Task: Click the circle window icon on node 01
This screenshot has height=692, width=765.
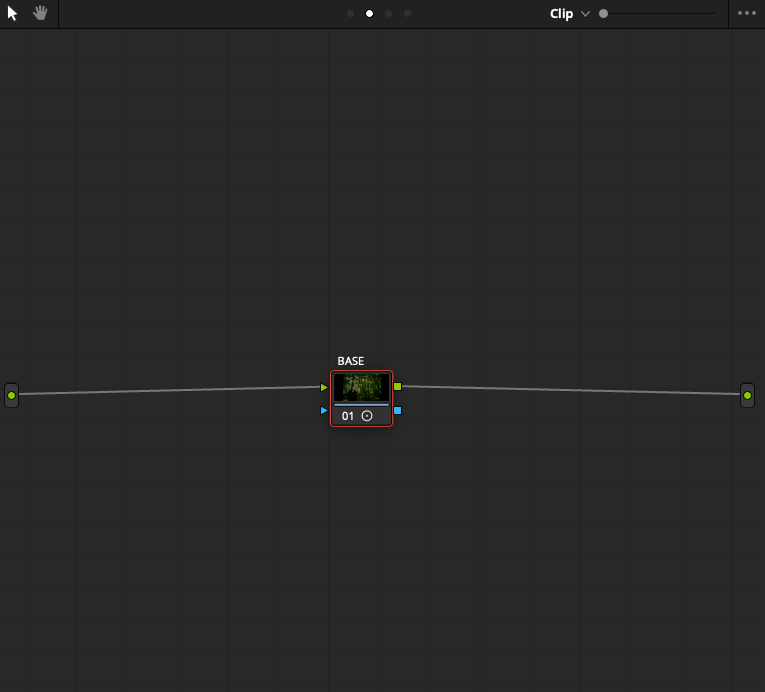Action: pos(367,416)
